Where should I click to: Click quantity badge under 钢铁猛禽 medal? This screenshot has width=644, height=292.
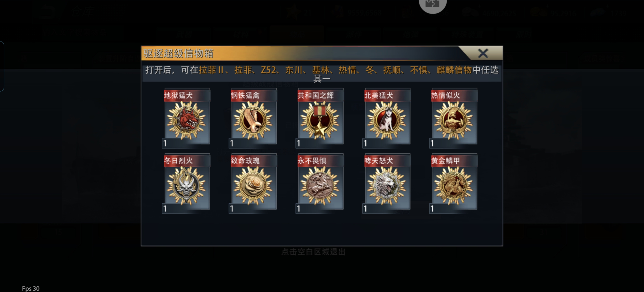[232, 143]
